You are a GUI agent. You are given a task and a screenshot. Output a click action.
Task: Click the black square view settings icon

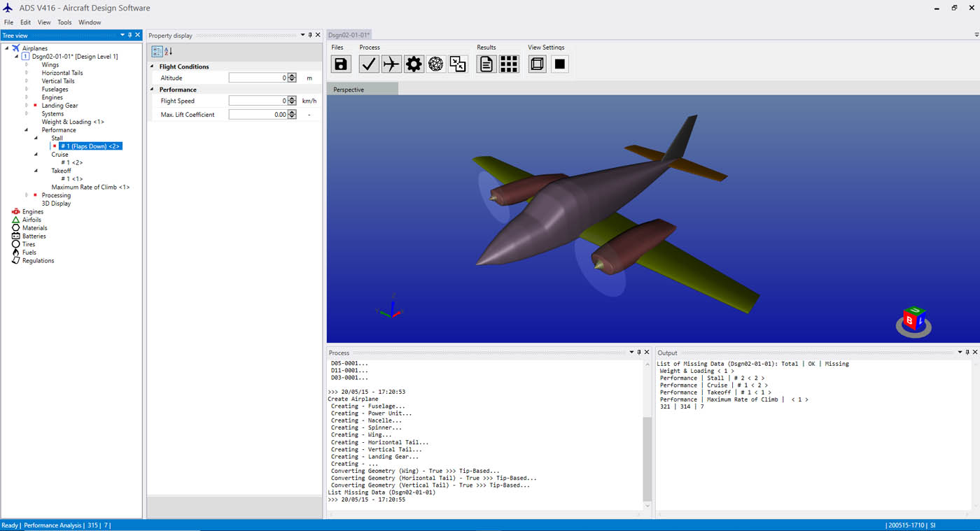(x=560, y=64)
